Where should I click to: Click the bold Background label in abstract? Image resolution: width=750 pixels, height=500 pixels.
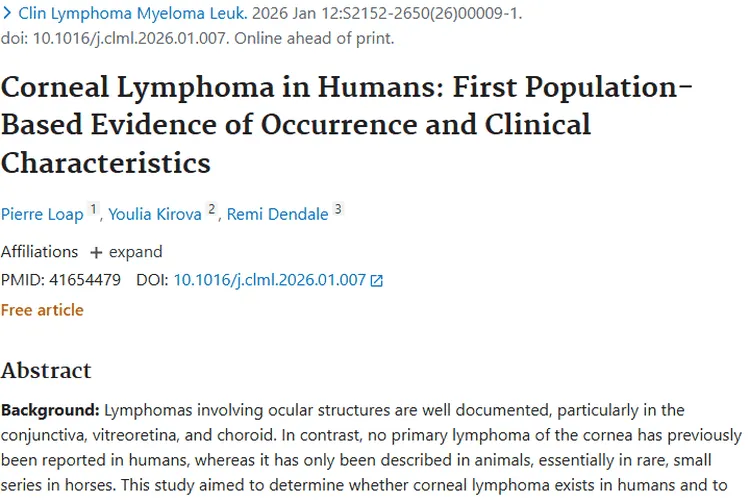pyautogui.click(x=50, y=410)
